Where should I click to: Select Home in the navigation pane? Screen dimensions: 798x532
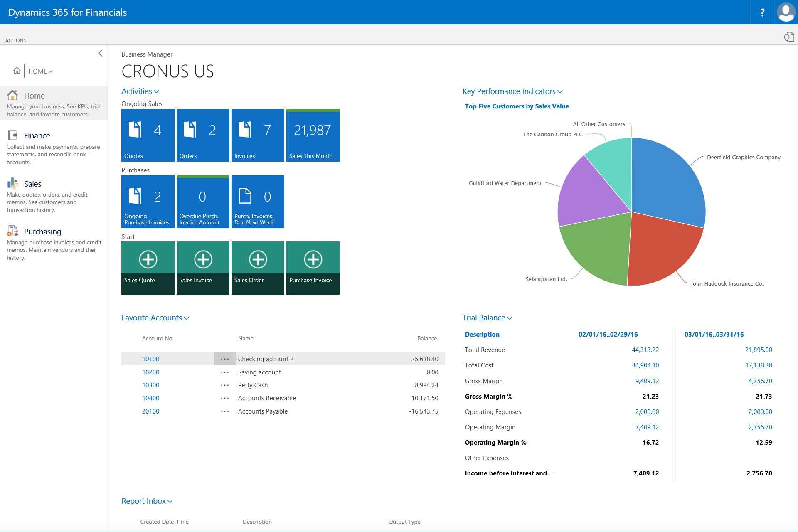(54, 103)
